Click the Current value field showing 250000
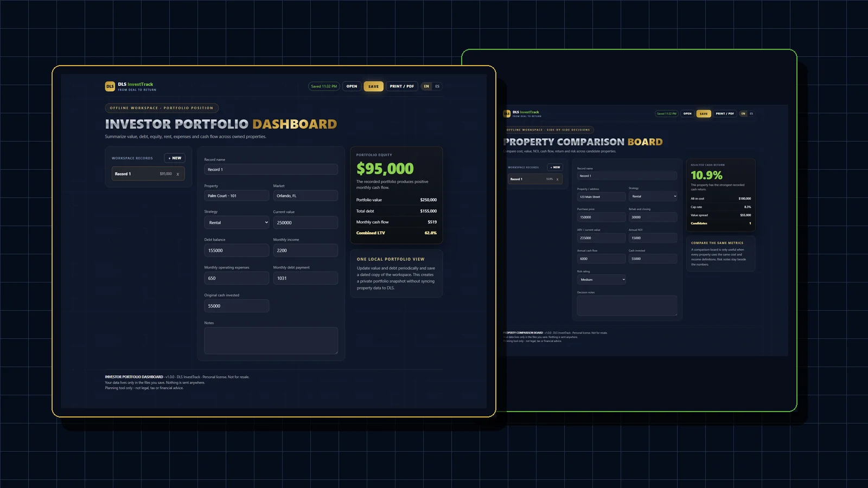This screenshot has width=868, height=488. 305,222
